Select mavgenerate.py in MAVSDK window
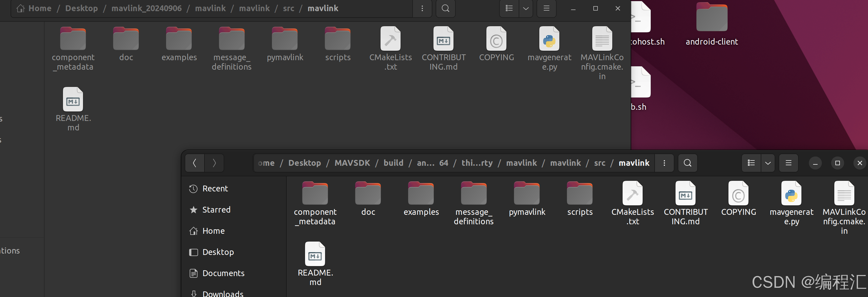Screen dimensions: 868x297 tap(791, 203)
